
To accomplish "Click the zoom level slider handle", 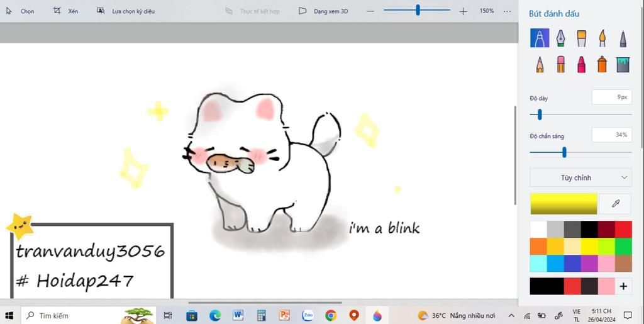I will [x=418, y=10].
